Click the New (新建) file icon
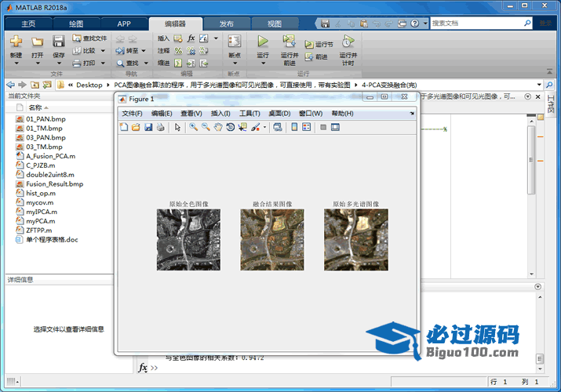The width and height of the screenshot is (561, 392). 16,42
